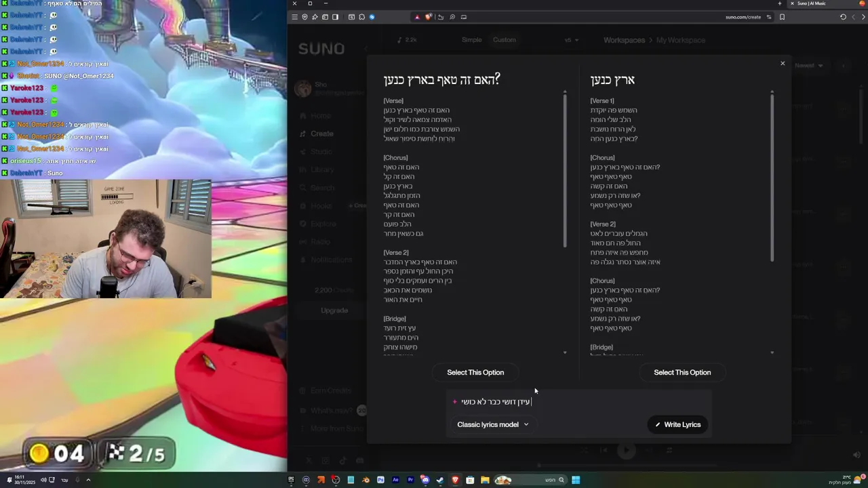
Task: Open a new browser tab with plus
Action: point(779,3)
